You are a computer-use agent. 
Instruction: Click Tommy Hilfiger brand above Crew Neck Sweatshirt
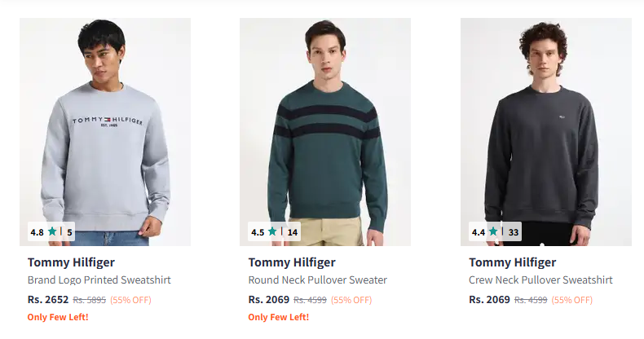tap(512, 262)
